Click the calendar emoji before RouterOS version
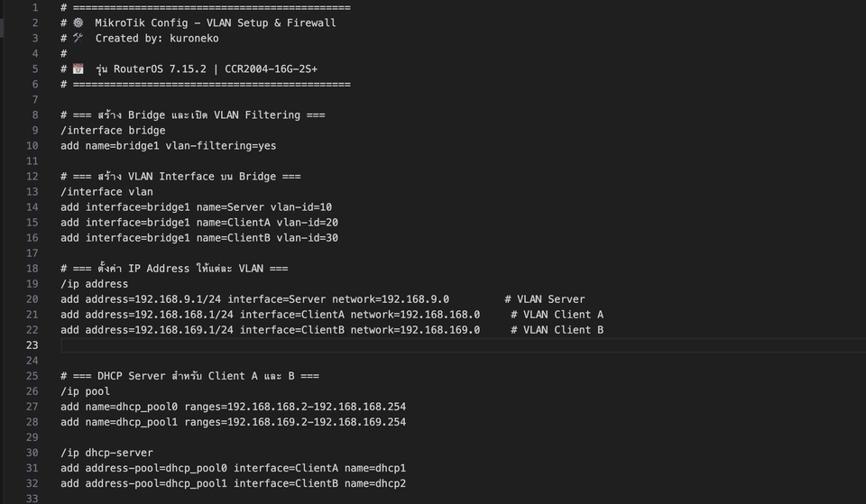This screenshot has width=866, height=504. (x=78, y=69)
